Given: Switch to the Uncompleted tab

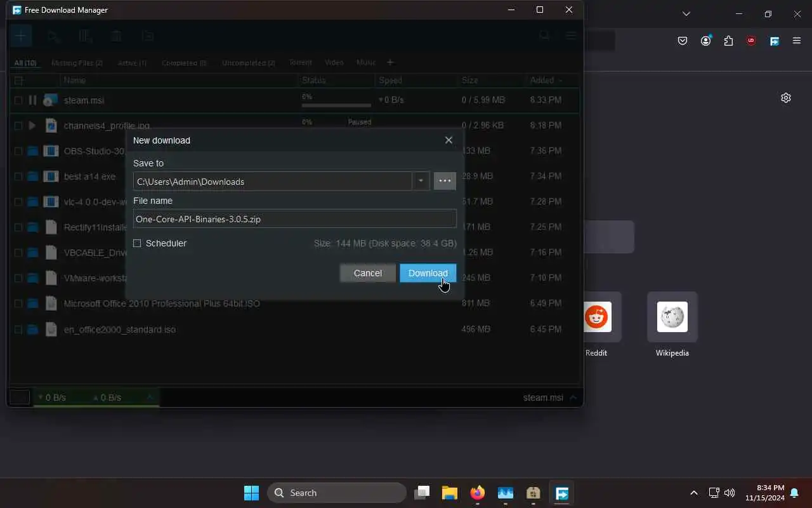Looking at the screenshot, I should pyautogui.click(x=249, y=63).
